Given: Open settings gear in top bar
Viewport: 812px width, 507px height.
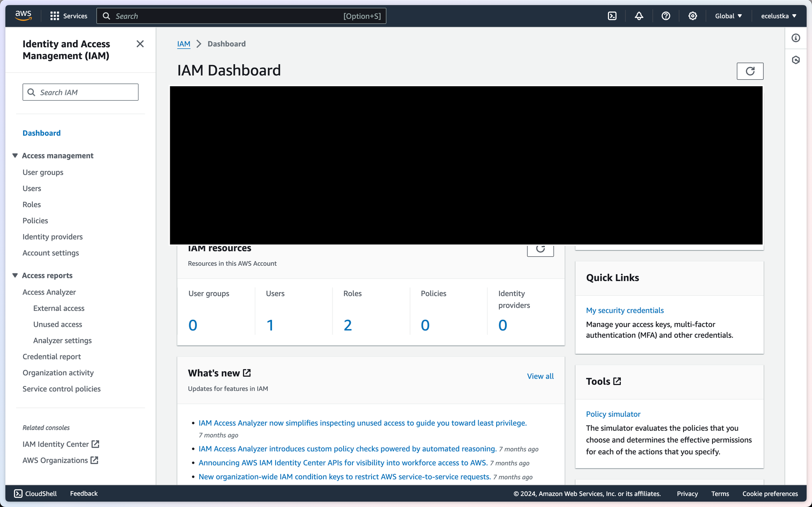Looking at the screenshot, I should [692, 16].
